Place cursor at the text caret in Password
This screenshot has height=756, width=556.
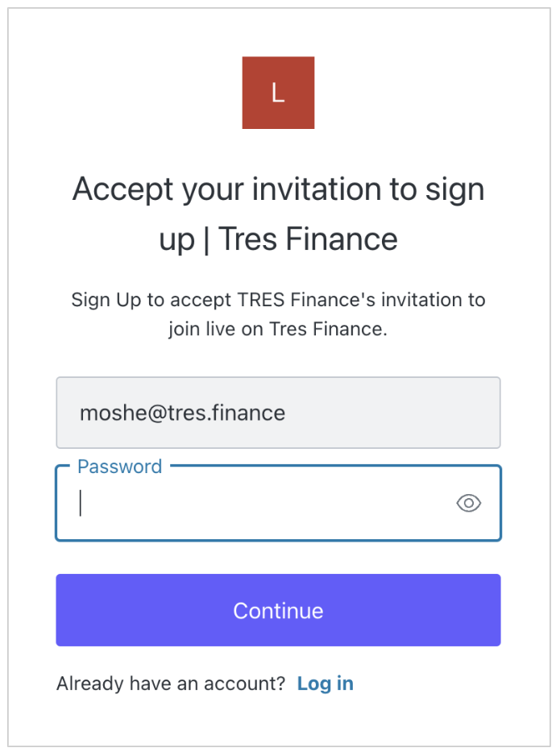[81, 504]
